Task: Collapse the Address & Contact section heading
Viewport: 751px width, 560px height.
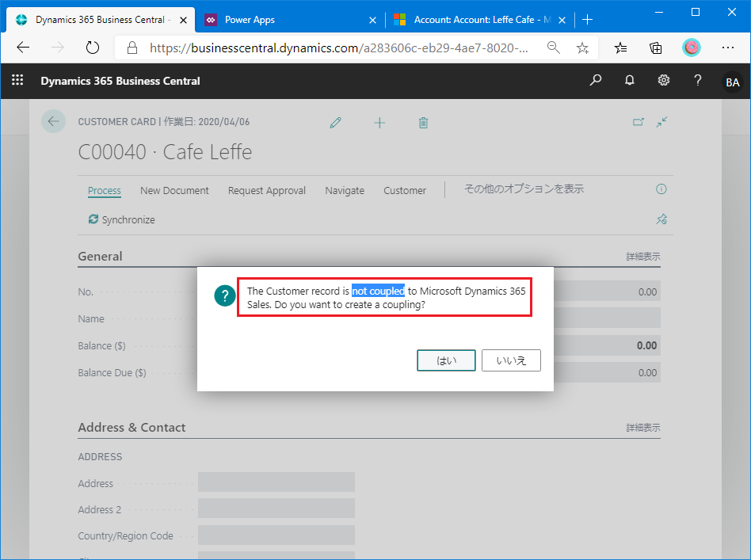Action: tap(132, 427)
